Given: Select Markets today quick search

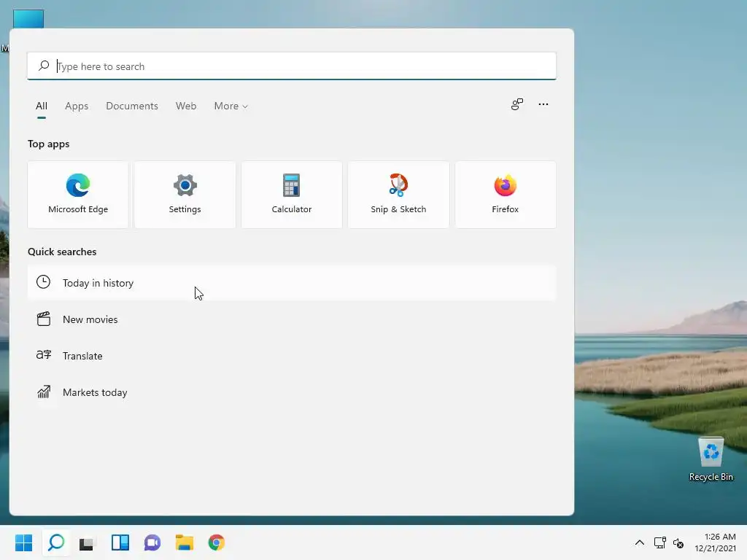Looking at the screenshot, I should (292, 392).
